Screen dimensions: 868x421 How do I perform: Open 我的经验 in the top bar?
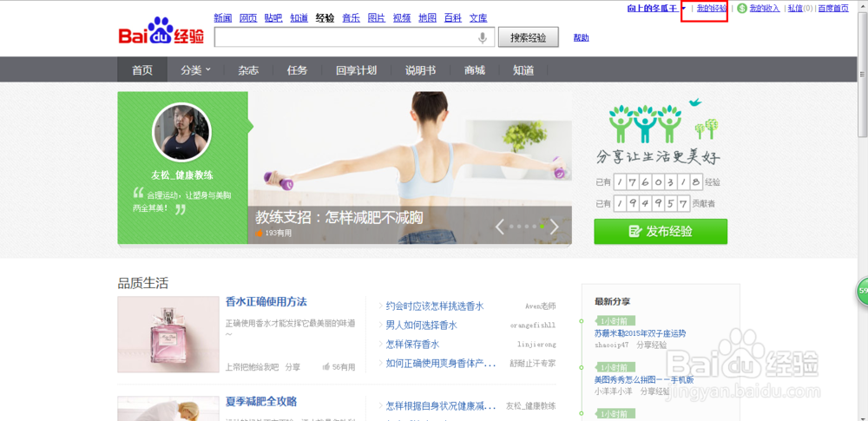(x=712, y=9)
